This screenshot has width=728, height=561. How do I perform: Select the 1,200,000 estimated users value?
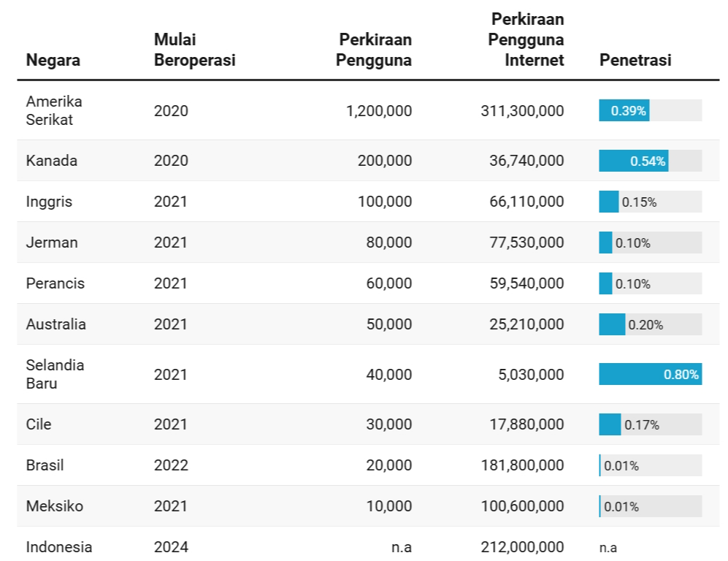click(x=378, y=111)
